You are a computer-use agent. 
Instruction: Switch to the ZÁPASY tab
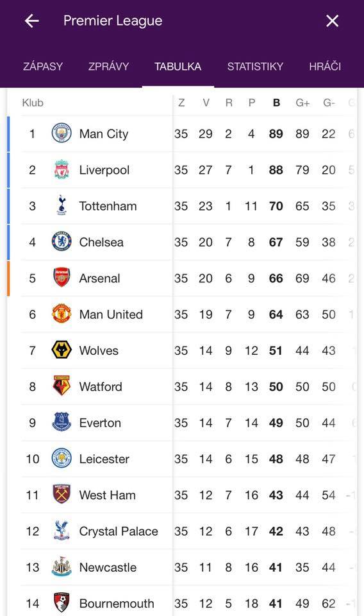43,66
